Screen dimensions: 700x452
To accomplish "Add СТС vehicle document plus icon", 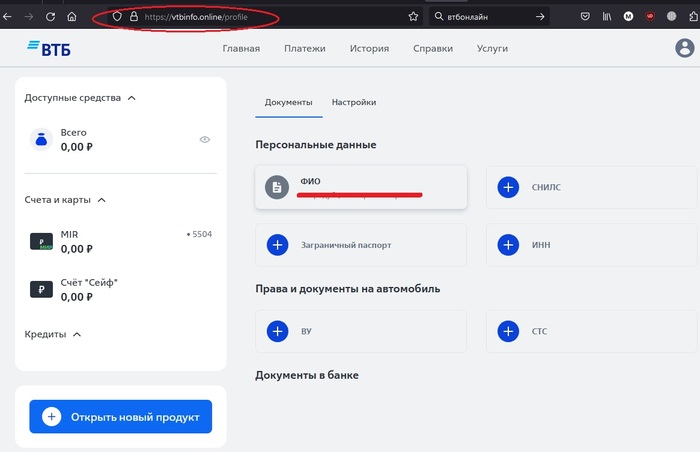I will 508,331.
